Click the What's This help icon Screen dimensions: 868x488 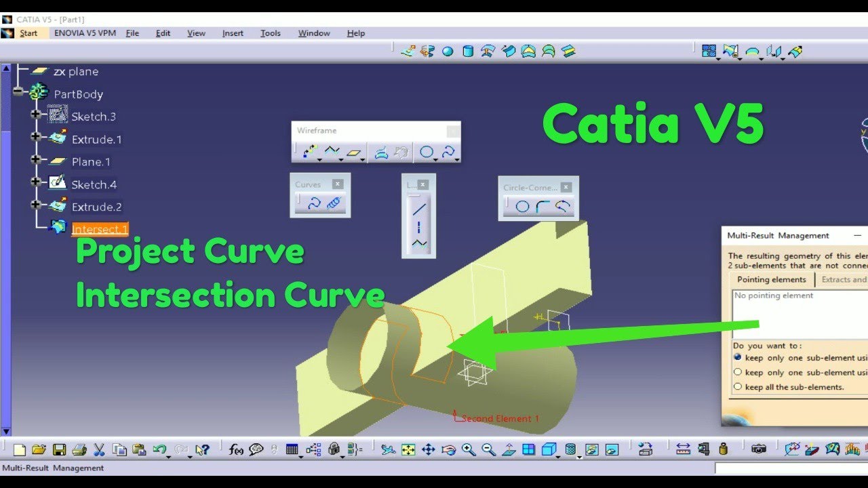point(202,449)
